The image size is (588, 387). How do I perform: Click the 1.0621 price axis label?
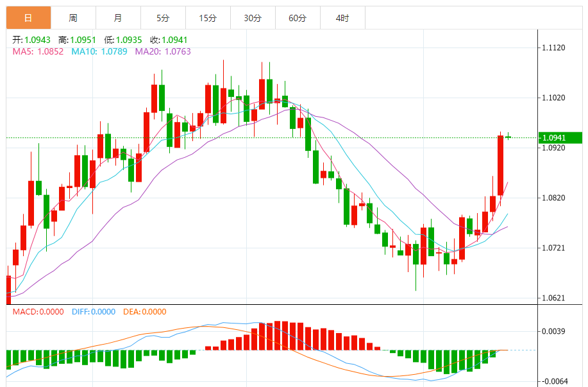[x=553, y=298]
